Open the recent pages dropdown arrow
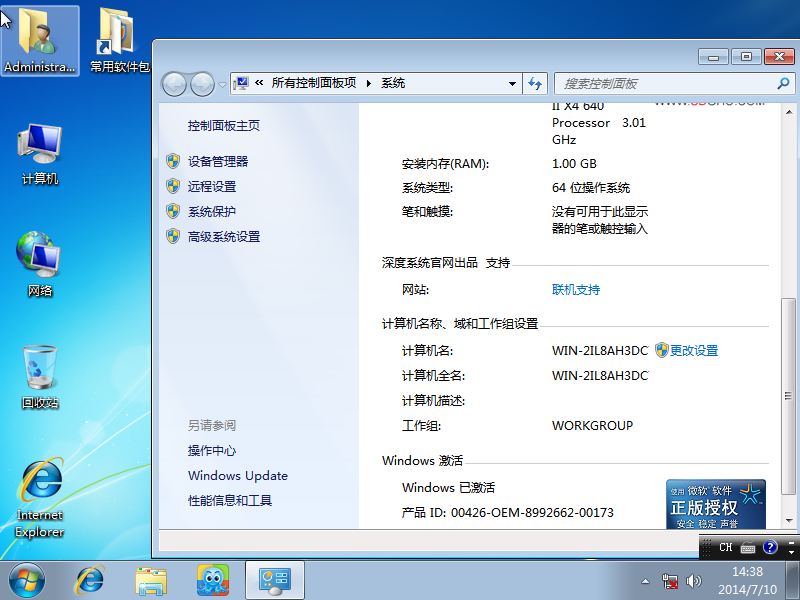Screen dimensions: 800x600 222,85
